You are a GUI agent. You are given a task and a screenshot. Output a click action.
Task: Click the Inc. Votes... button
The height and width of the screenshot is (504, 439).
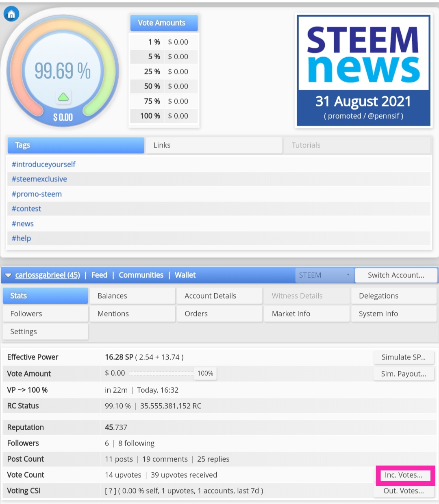pyautogui.click(x=404, y=475)
